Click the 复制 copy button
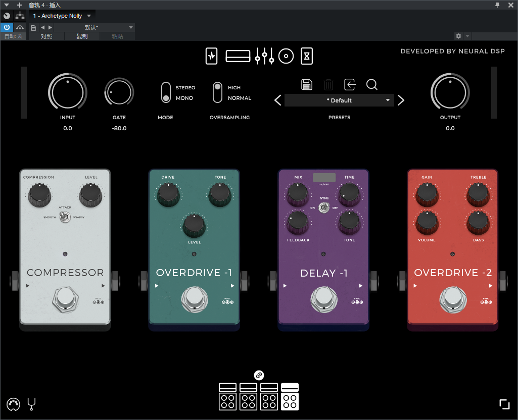518x420 pixels. tap(82, 36)
